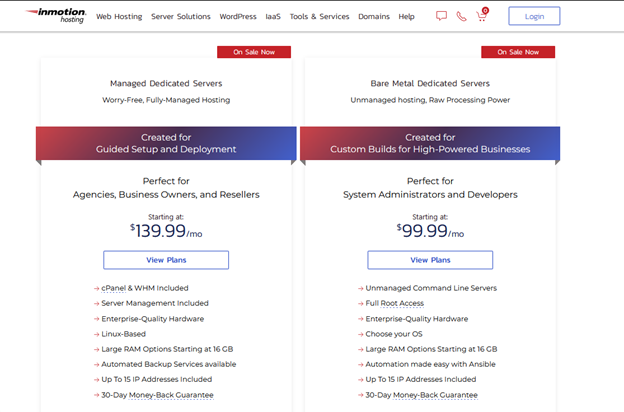
Task: View Plans for Managed Dedicated Servers
Action: [x=166, y=260]
